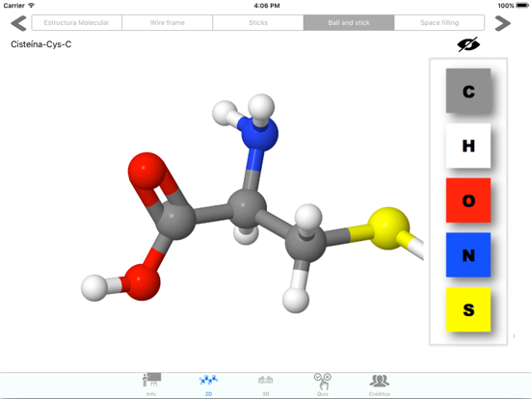
Task: Switch to Sticks view
Action: click(x=258, y=23)
